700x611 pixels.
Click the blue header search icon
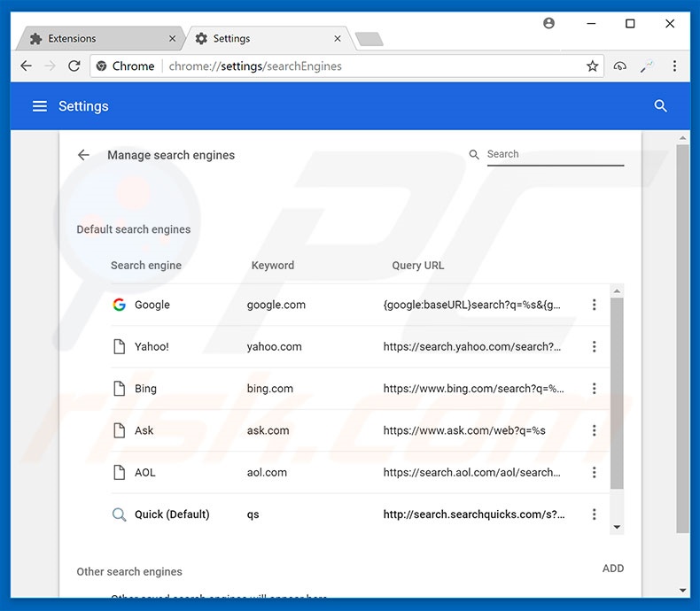click(x=660, y=106)
